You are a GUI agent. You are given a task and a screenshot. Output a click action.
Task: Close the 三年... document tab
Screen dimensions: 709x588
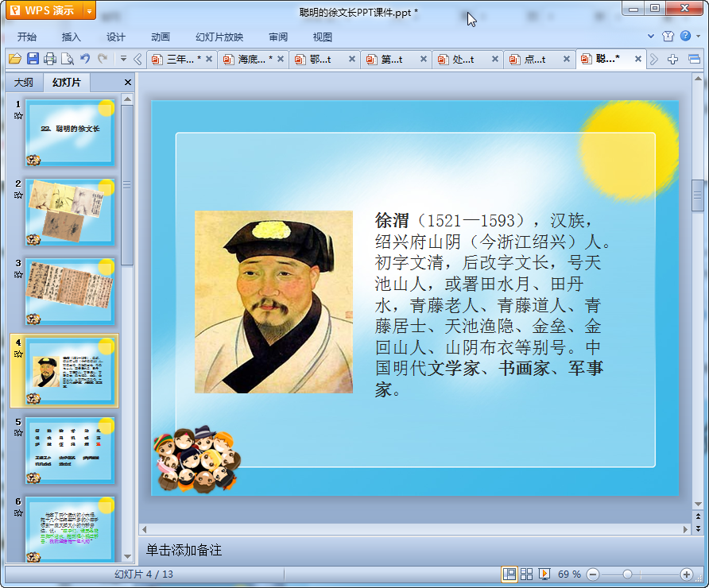click(x=209, y=59)
